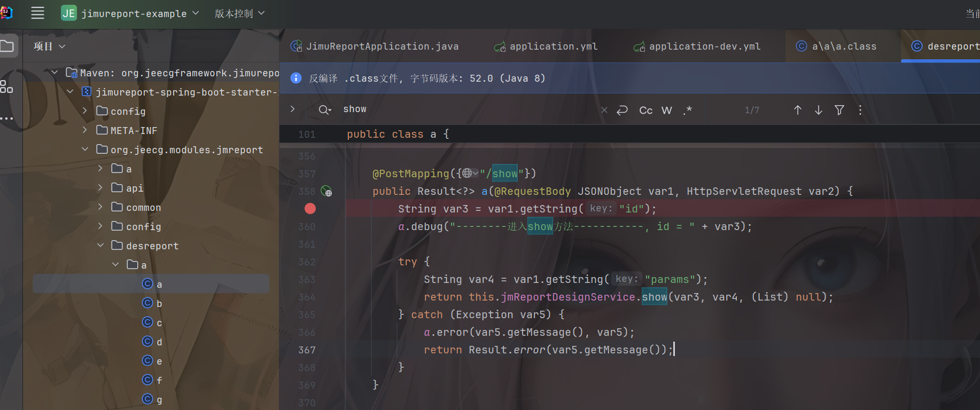This screenshot has width=980, height=410.
Task: Switch to application-dev.yml tab
Action: [697, 46]
